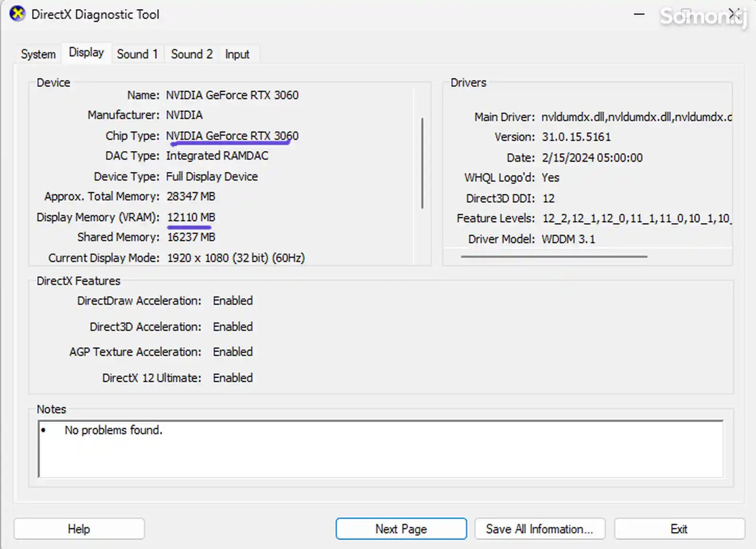Click the Main Driver nvldumdx.dll value

point(636,117)
